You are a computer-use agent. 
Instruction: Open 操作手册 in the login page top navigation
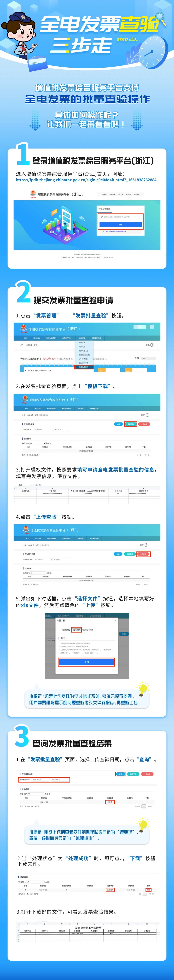point(136,194)
